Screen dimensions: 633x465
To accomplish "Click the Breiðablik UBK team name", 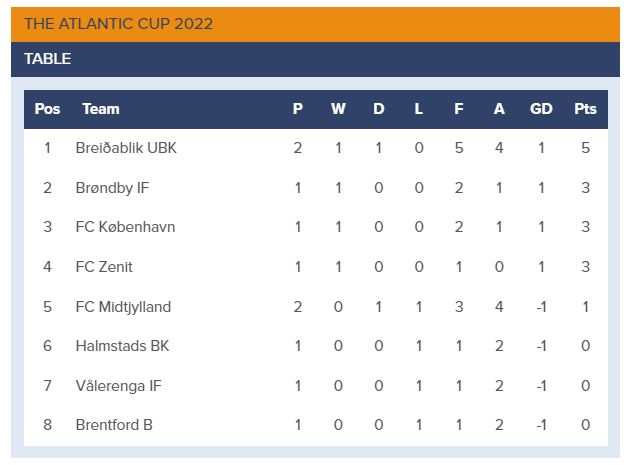I will pyautogui.click(x=126, y=148).
